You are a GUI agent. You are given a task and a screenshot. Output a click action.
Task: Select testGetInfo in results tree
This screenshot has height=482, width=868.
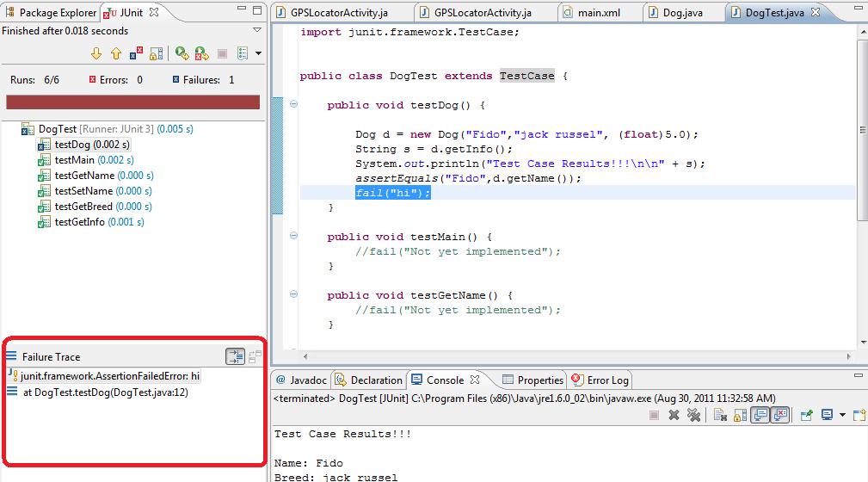click(91, 222)
